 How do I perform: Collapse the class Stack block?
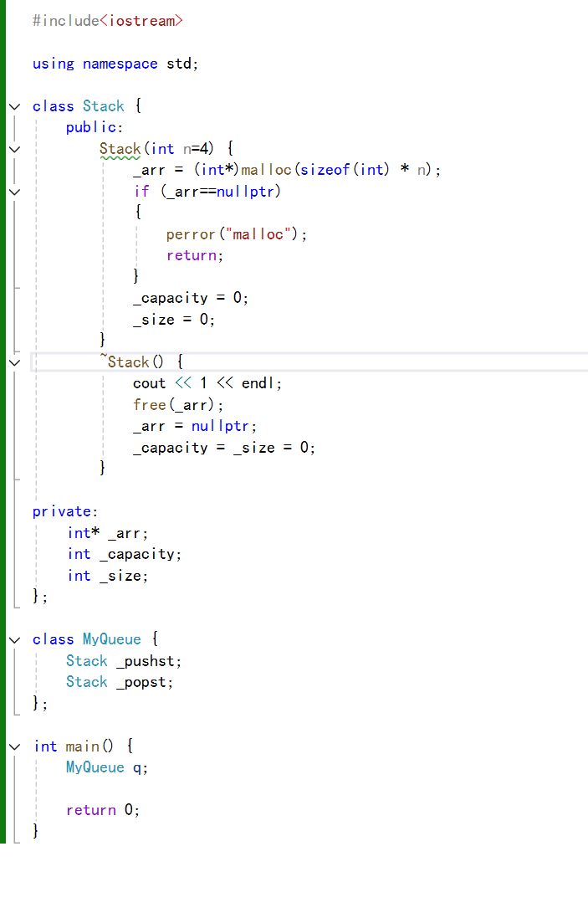click(14, 106)
